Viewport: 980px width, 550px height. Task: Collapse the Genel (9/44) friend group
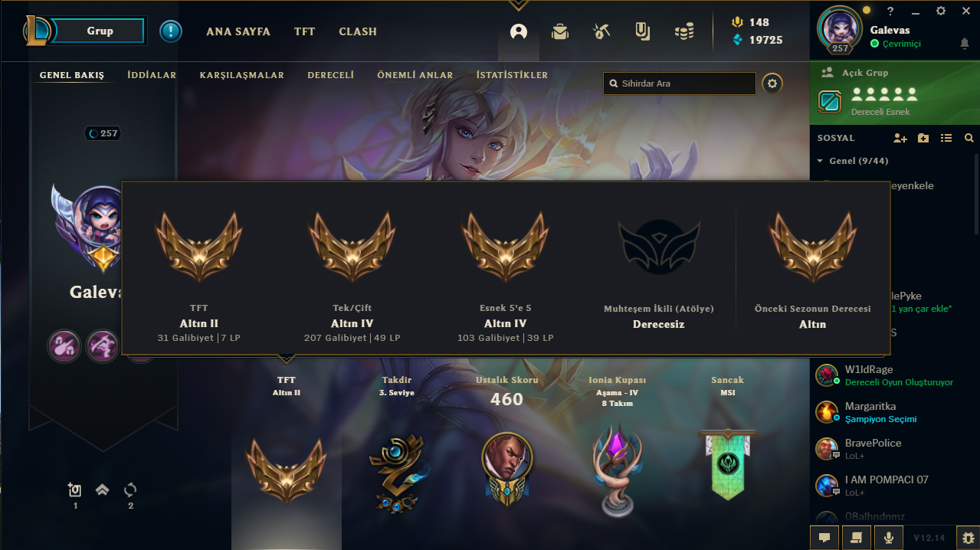point(820,161)
